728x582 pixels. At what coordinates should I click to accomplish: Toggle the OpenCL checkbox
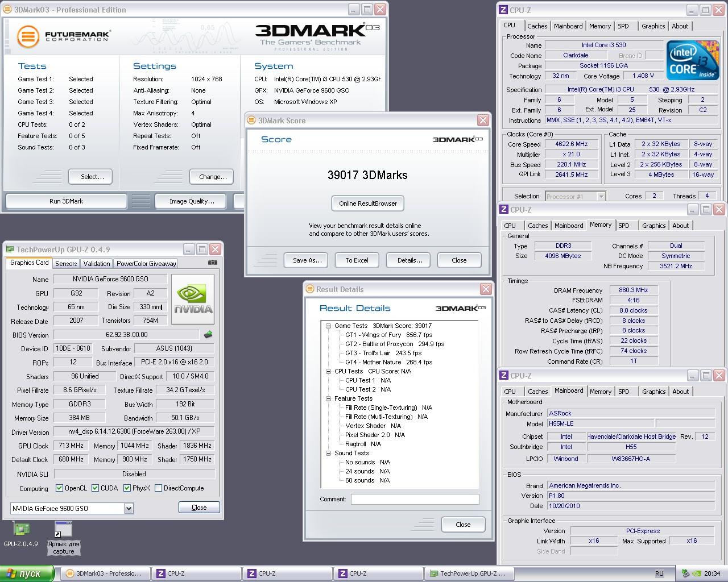pos(59,488)
